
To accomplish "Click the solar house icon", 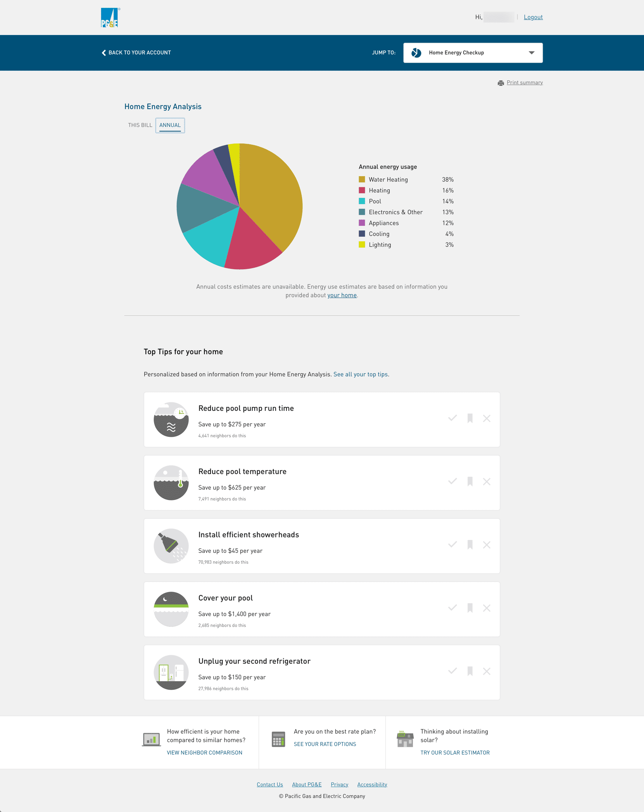I will (x=405, y=739).
